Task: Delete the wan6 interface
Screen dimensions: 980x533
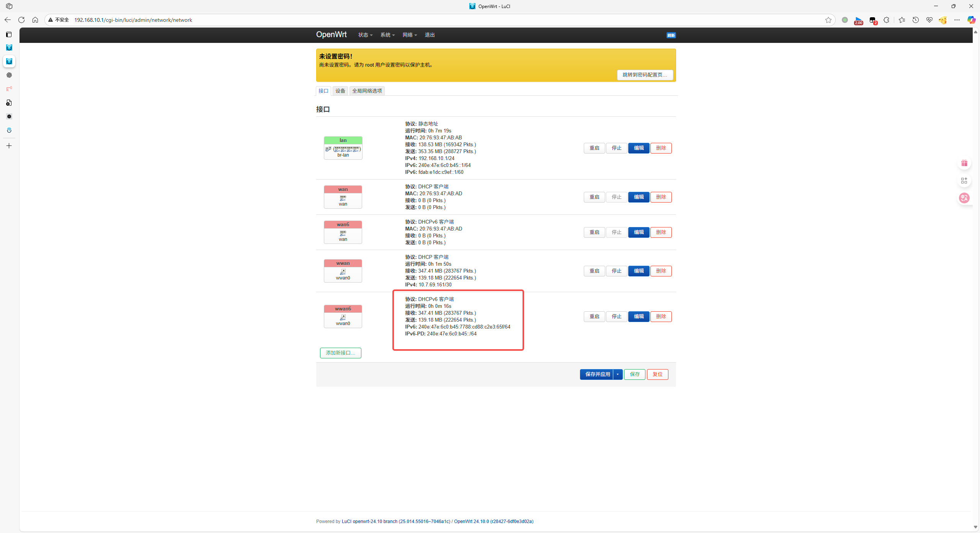Action: [x=661, y=232]
